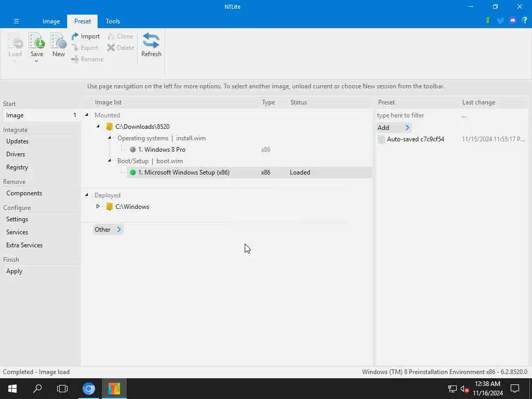Click the muted volume tray icon
This screenshot has width=532, height=399.
(465, 389)
